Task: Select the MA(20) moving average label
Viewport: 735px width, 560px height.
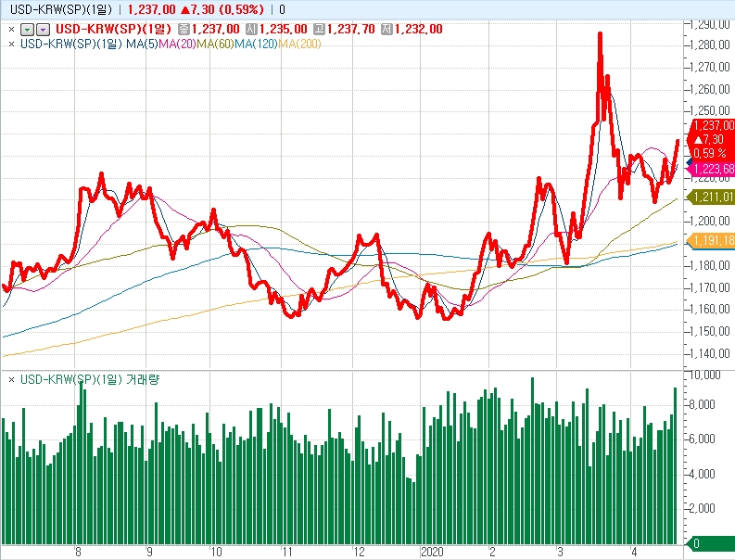Action: click(x=178, y=44)
